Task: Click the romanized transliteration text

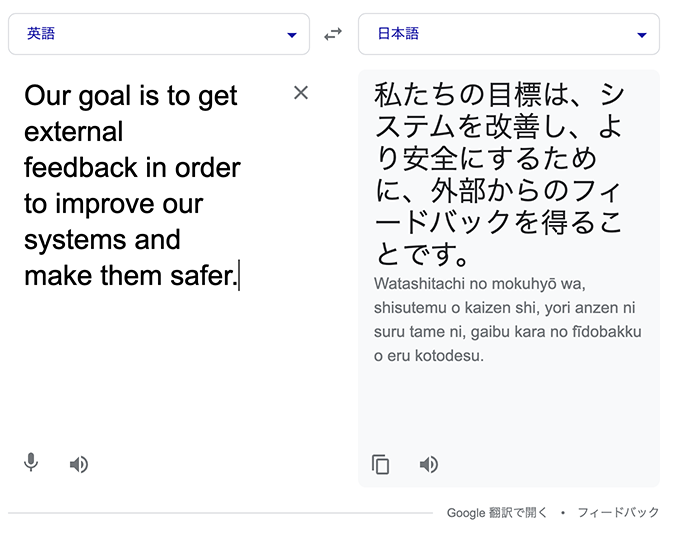Action: [x=507, y=320]
